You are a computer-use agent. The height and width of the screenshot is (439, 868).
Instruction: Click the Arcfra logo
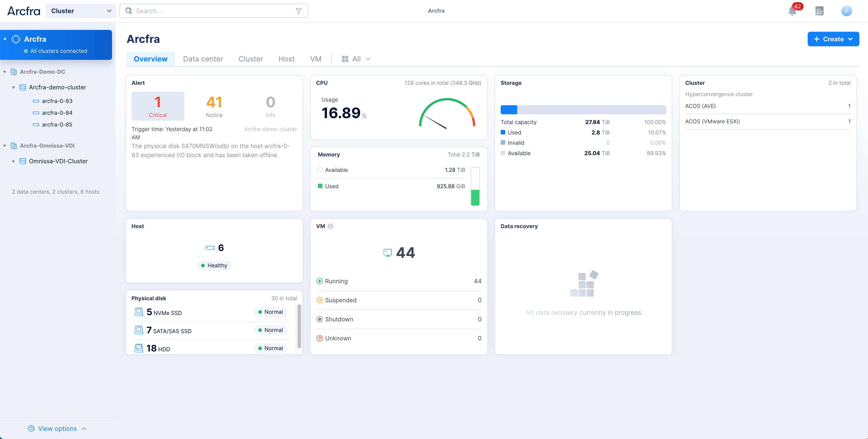[x=24, y=11]
